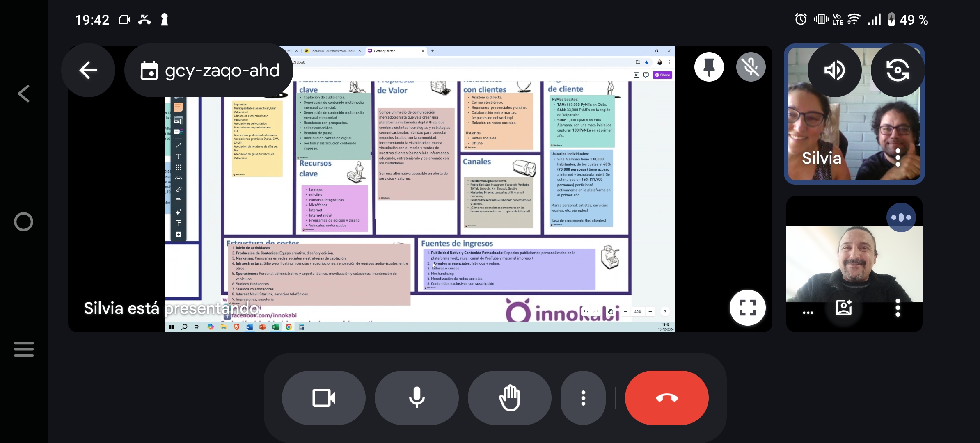Hang up with the red end call button
The width and height of the screenshot is (980, 443).
click(x=666, y=398)
